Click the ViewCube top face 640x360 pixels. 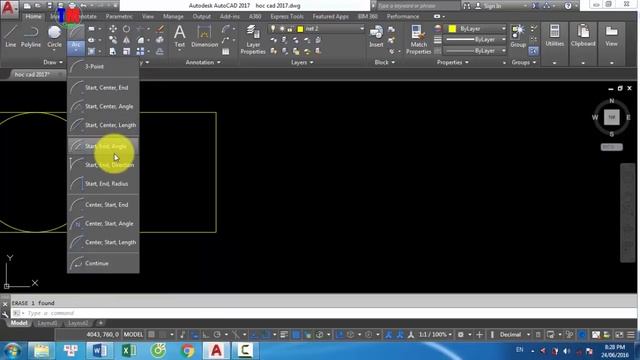coord(611,117)
